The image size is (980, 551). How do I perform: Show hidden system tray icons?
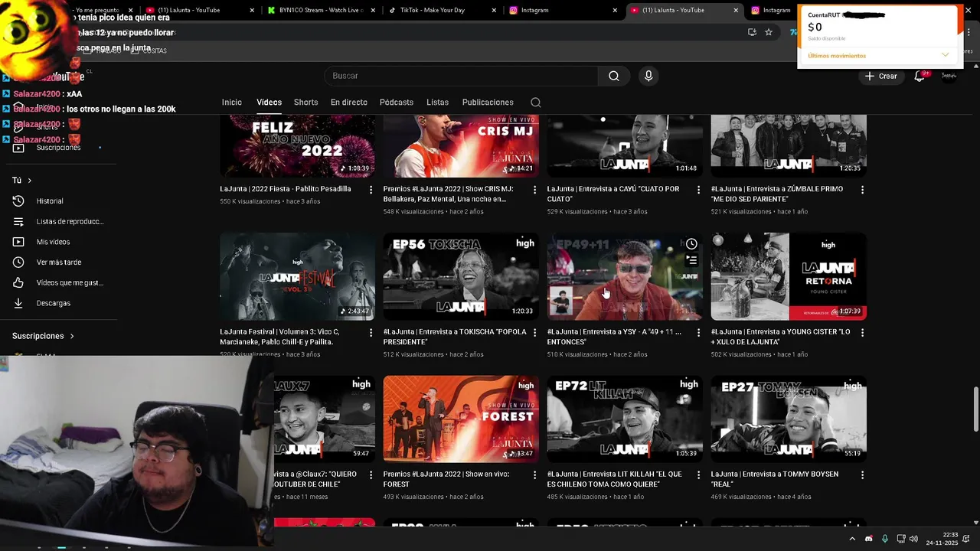click(852, 539)
